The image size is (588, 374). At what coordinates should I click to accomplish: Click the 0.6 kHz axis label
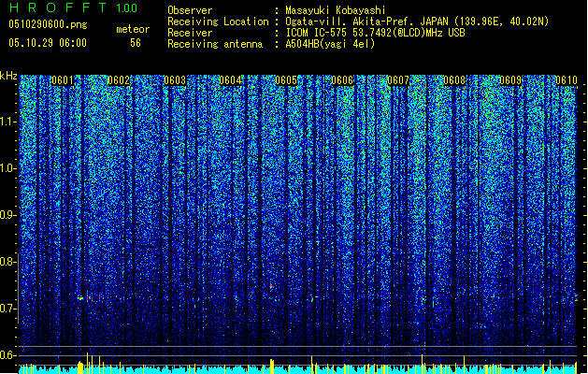8,355
